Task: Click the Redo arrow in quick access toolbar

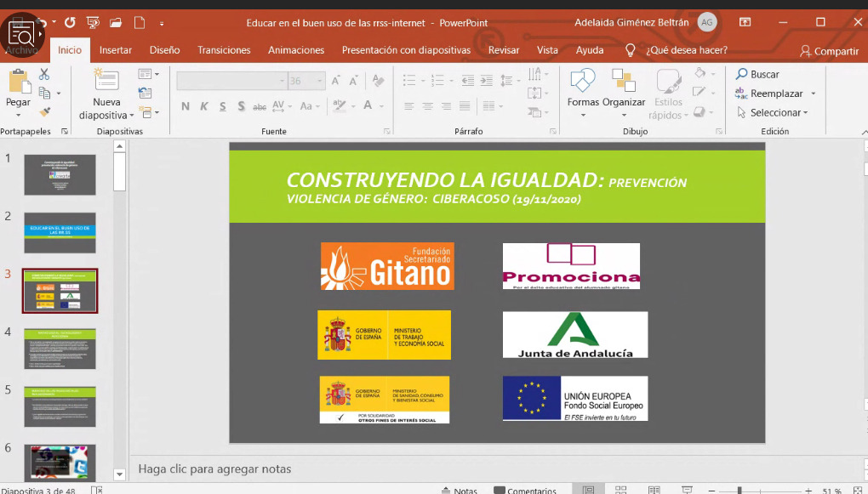Action: pyautogui.click(x=70, y=23)
